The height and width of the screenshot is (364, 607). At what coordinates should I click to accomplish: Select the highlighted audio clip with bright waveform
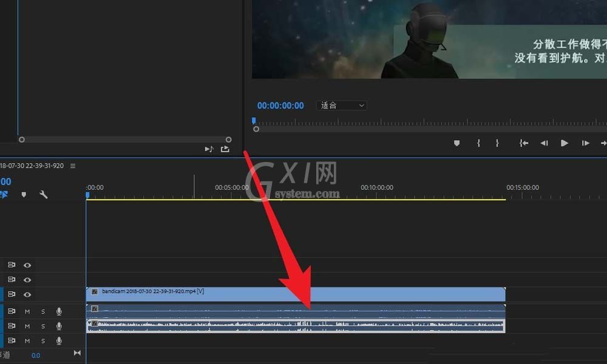pos(296,326)
